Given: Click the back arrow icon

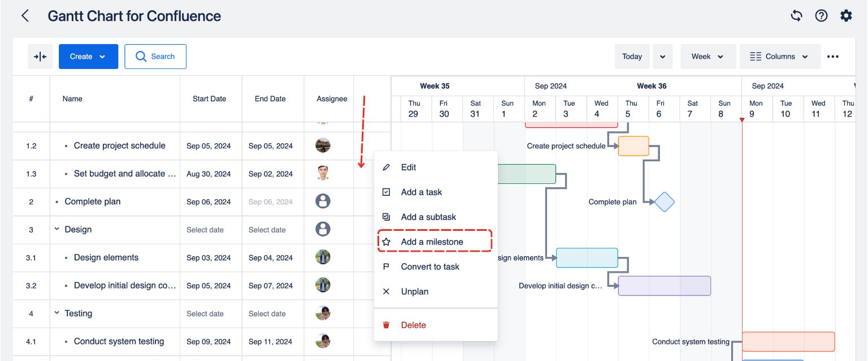Looking at the screenshot, I should [25, 16].
